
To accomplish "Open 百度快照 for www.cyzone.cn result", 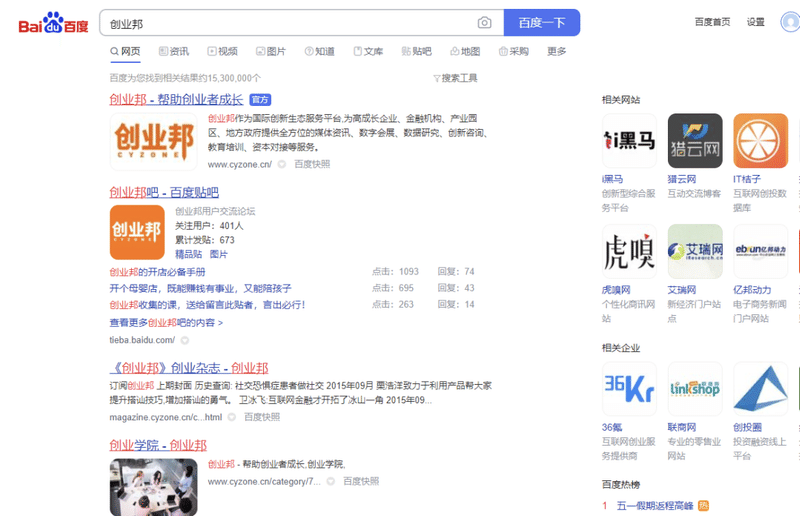I will point(312,164).
